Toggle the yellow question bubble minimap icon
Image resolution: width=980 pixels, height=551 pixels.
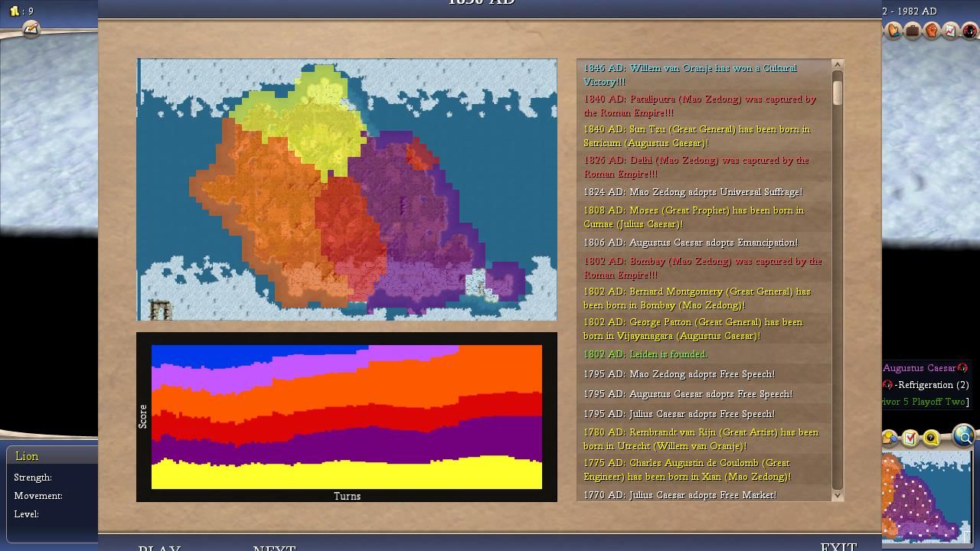931,439
